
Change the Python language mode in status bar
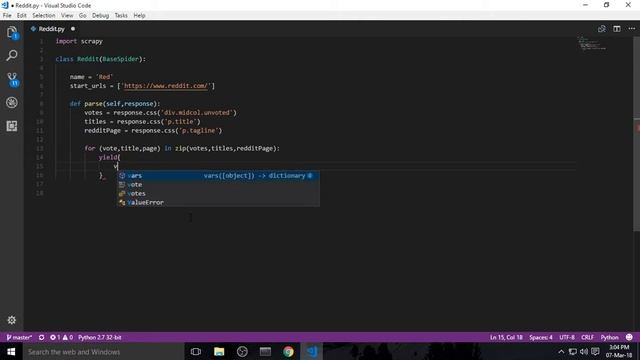[609, 338]
